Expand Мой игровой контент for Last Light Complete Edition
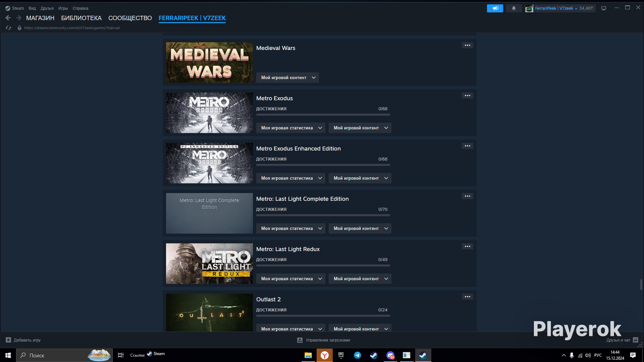Viewport: 644px width, 362px height. pyautogui.click(x=360, y=228)
